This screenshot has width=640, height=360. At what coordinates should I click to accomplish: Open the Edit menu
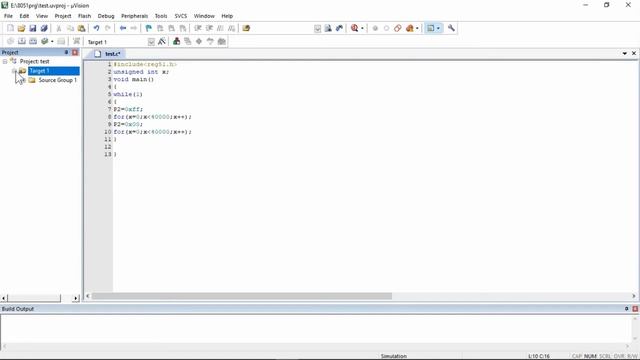pyautogui.click(x=24, y=16)
